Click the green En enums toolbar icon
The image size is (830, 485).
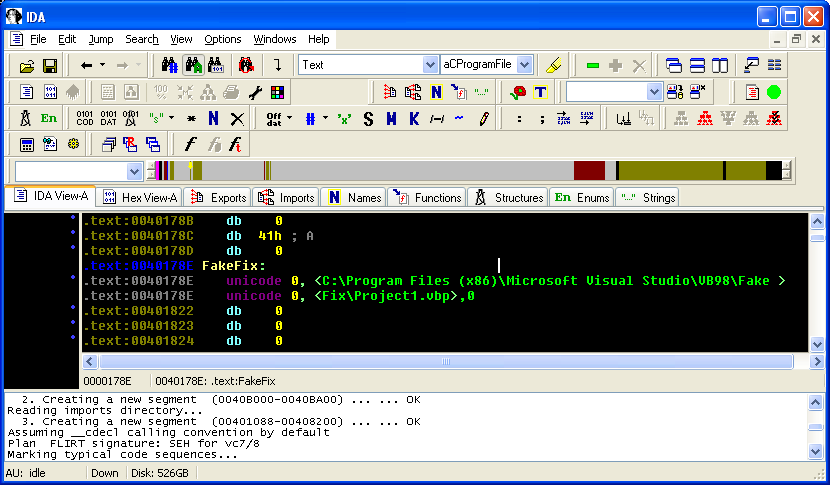pos(49,118)
